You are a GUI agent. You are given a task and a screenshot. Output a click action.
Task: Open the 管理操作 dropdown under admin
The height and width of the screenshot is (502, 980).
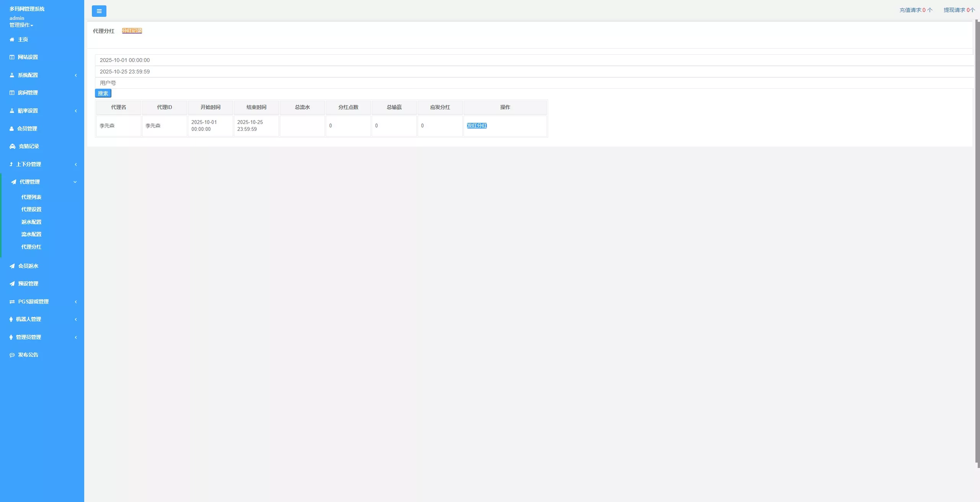click(21, 25)
